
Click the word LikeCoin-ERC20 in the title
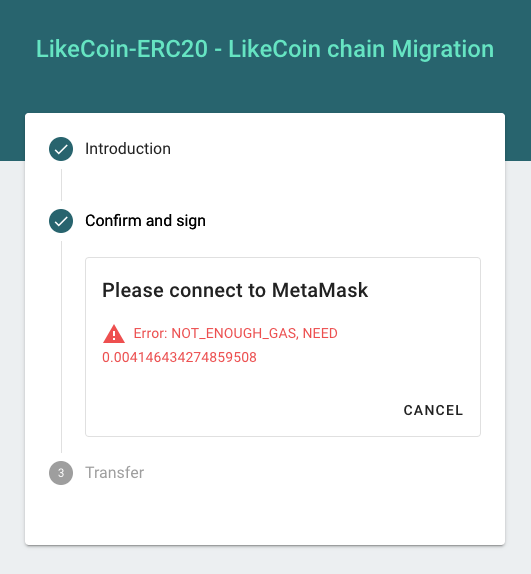pos(122,49)
